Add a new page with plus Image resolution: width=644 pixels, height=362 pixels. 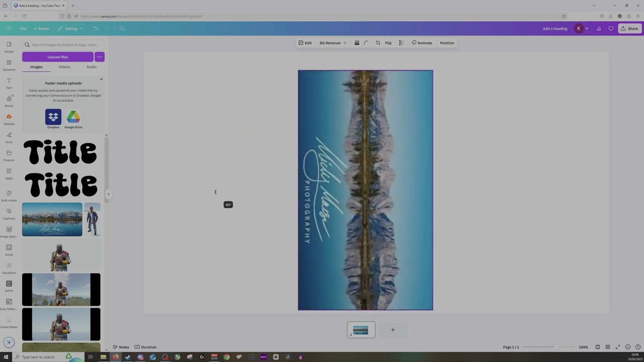pos(393,330)
